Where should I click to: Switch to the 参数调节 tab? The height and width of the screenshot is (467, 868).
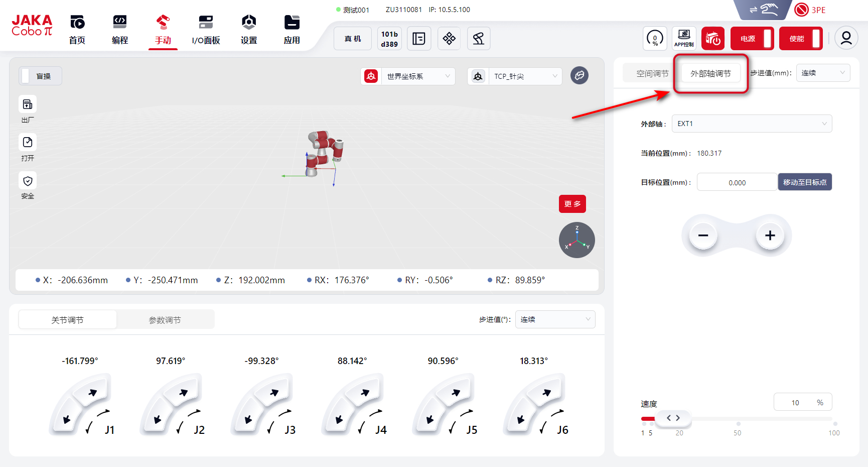click(165, 320)
